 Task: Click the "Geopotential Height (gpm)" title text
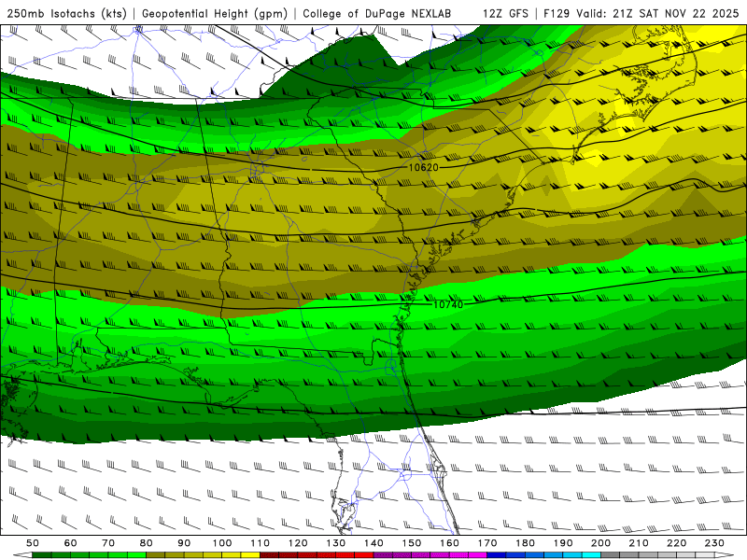[215, 14]
